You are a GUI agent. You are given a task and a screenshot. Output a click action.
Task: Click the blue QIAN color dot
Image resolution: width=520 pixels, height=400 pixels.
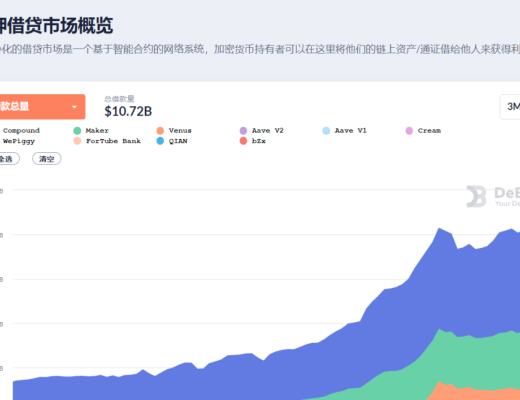click(x=160, y=141)
